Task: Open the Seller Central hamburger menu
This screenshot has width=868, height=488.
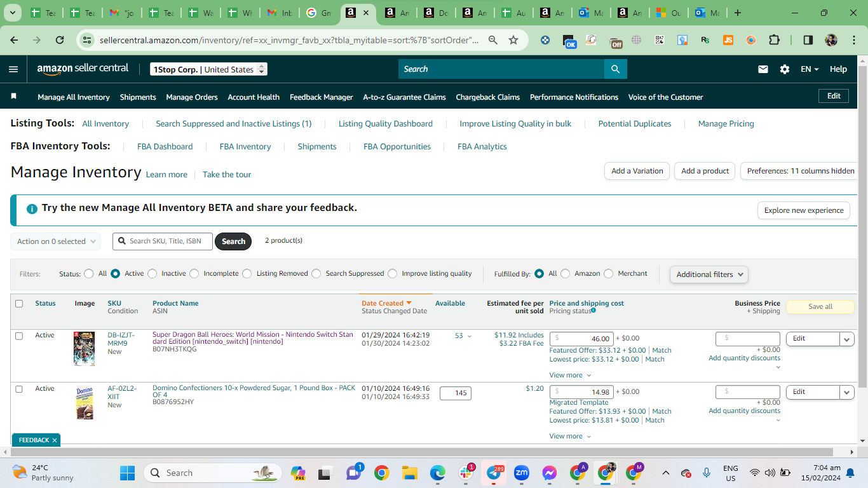Action: point(13,69)
